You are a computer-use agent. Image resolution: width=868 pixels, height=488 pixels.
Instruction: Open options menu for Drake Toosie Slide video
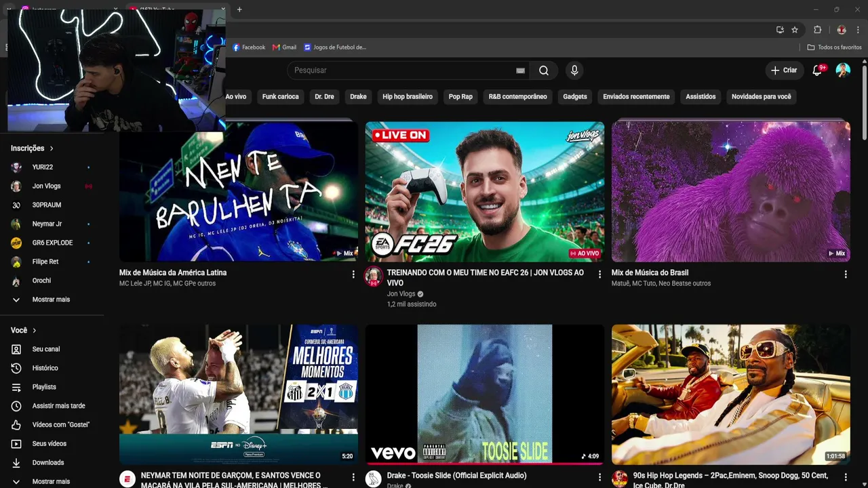[599, 478]
